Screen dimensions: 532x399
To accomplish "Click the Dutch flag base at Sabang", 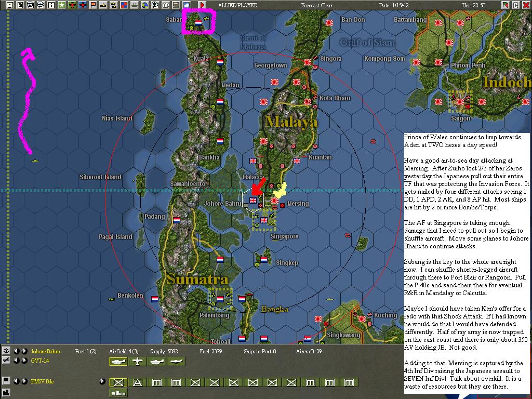I will pos(198,23).
